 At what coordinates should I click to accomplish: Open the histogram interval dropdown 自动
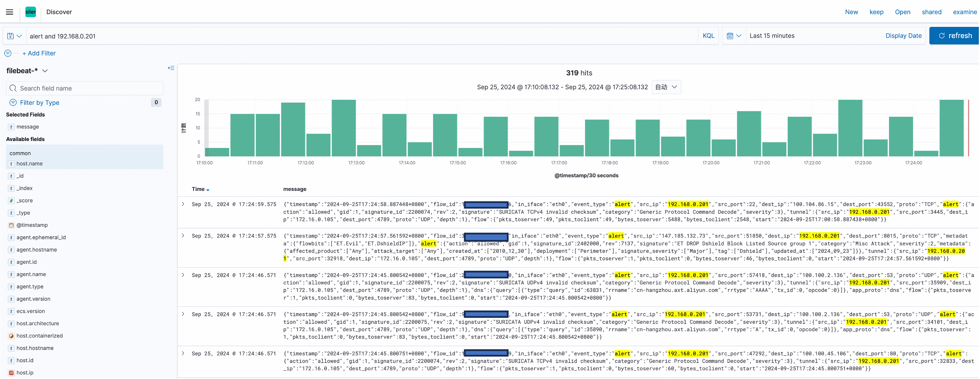[x=666, y=87]
